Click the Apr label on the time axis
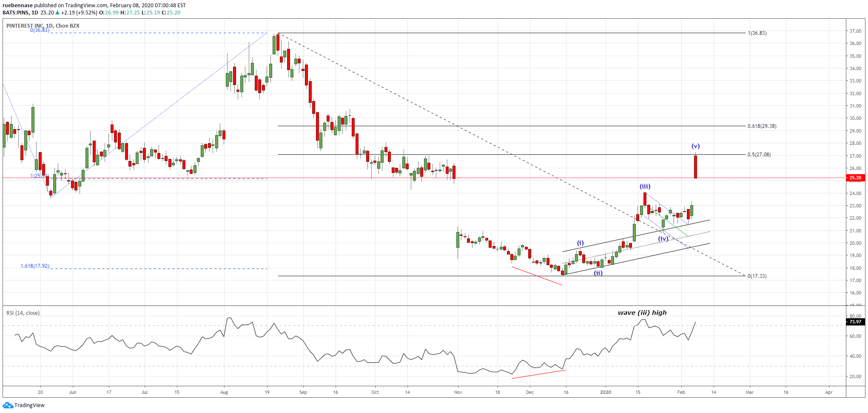Screen dimensions: 868x413 [829, 392]
